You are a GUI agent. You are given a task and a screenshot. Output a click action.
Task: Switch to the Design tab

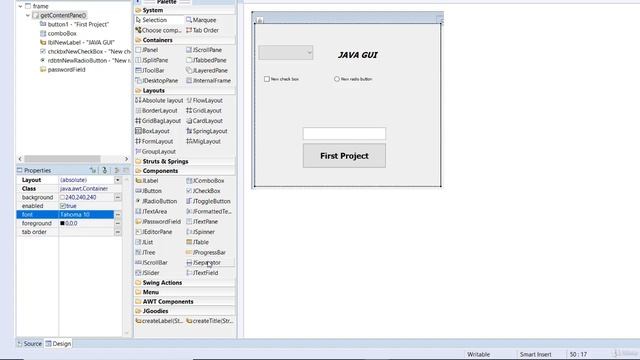[x=58, y=344]
